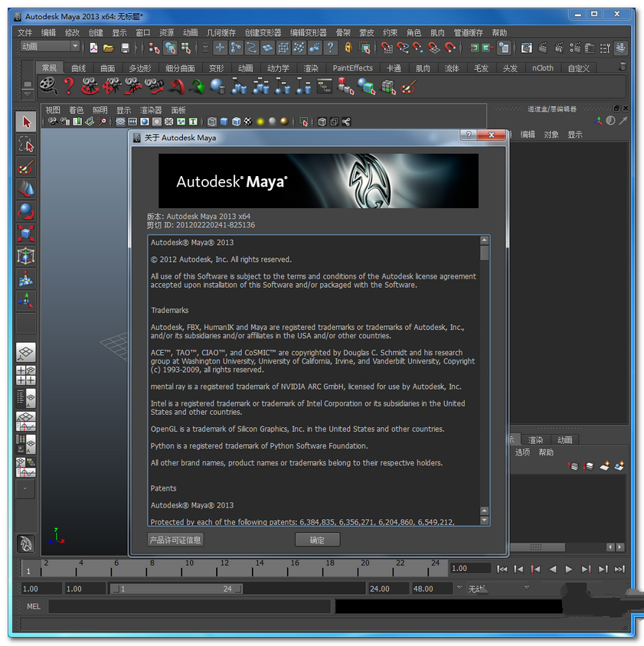Viewport: 644px width, 646px height.
Task: Open the animation menu set dropdown
Action: 75,46
